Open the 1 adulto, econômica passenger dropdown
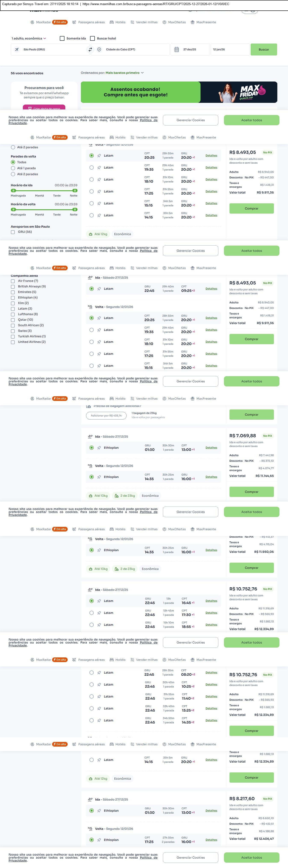 [29, 38]
